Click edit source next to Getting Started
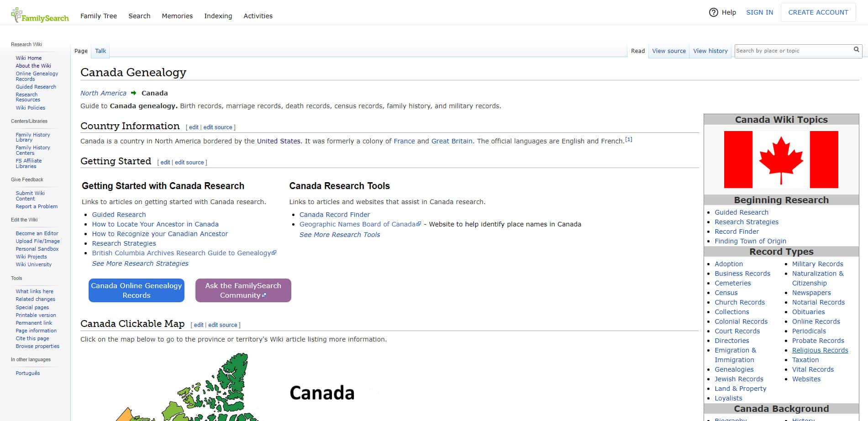The width and height of the screenshot is (868, 421). click(x=189, y=163)
